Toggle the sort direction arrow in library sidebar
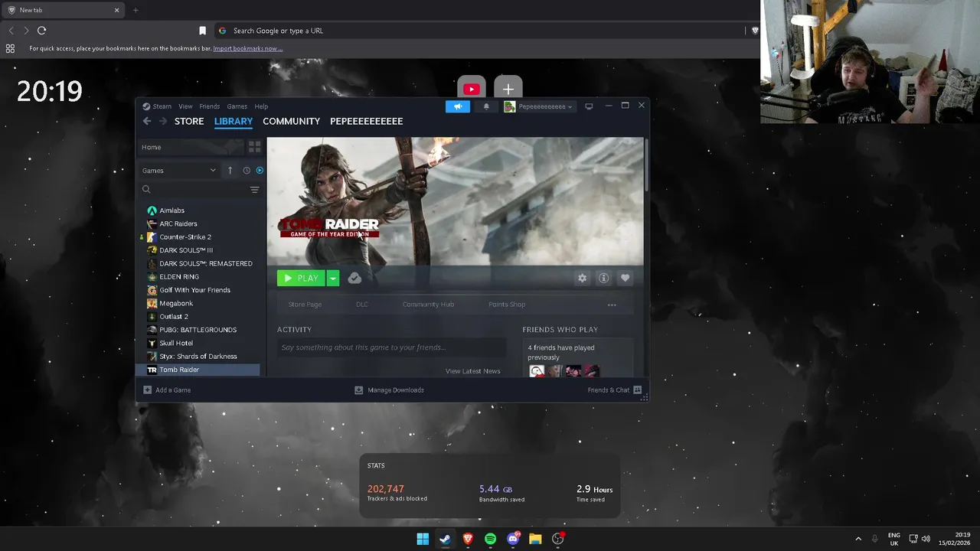The width and height of the screenshot is (980, 551). point(230,171)
